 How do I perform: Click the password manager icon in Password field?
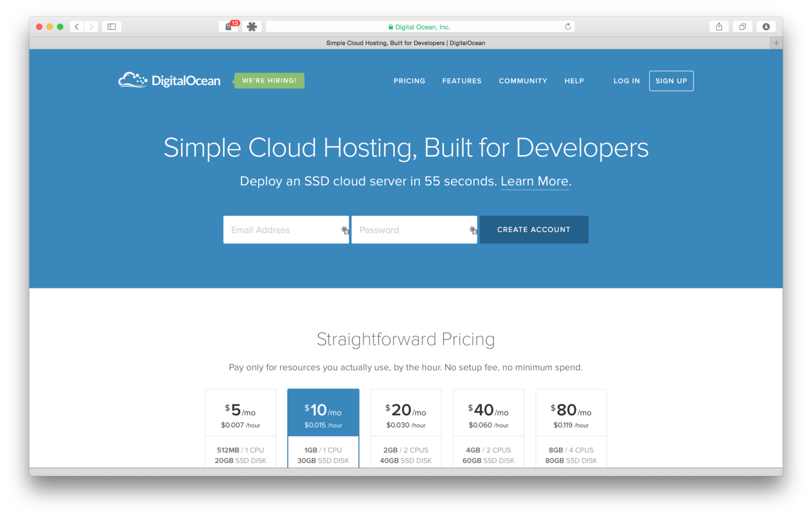[473, 230]
